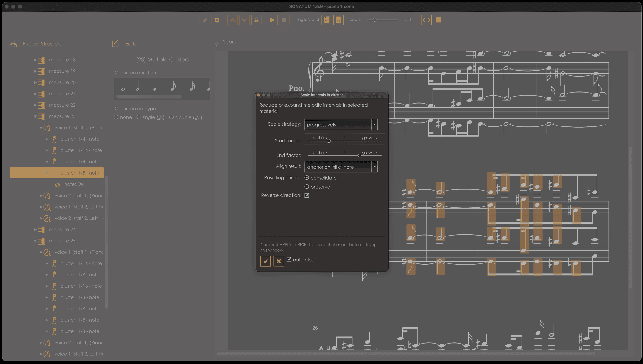Screen dimensions: 643x364
Task: Click the stop playback button
Action: pos(284,20)
